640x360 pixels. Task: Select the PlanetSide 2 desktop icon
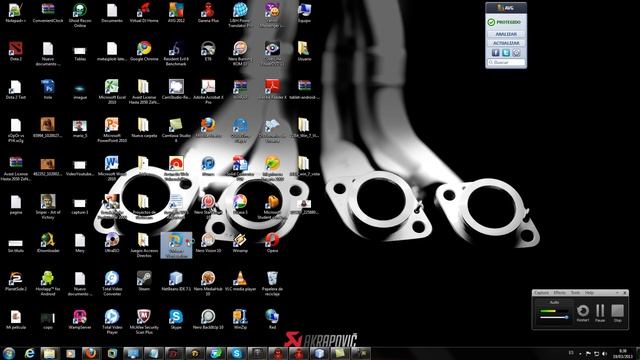(x=16, y=282)
